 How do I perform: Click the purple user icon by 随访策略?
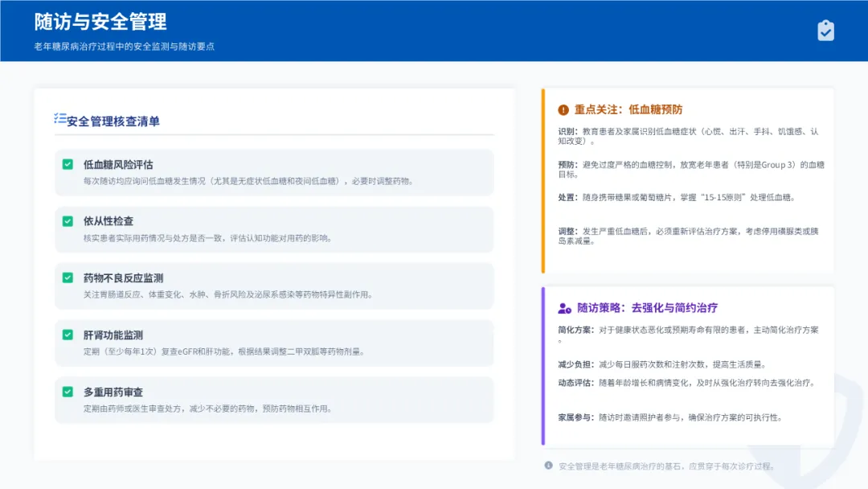[564, 308]
